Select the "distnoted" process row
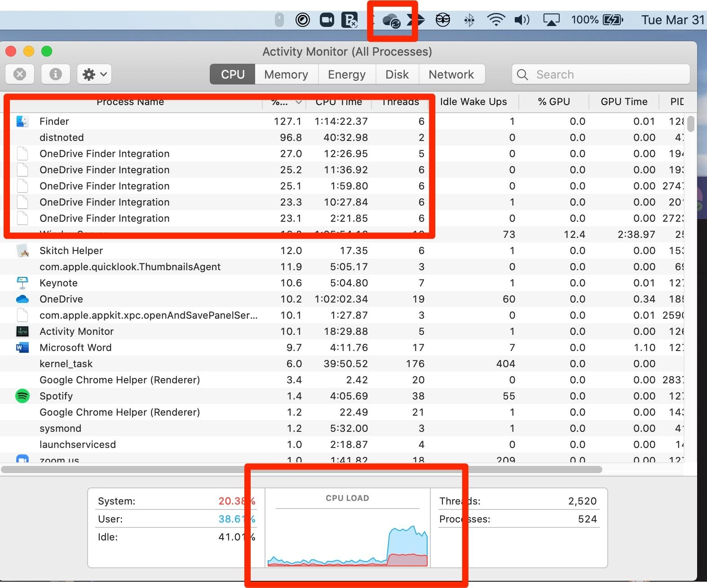The image size is (707, 588). coord(342,137)
